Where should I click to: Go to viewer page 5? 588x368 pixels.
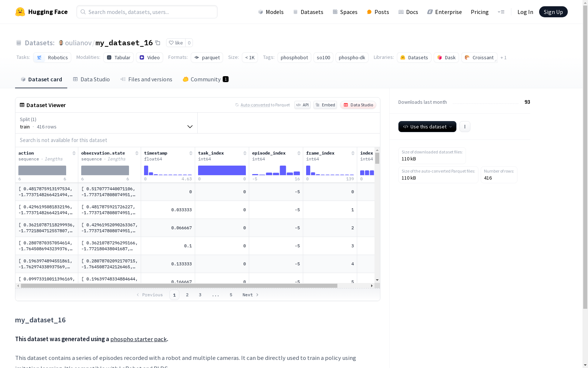tap(231, 295)
